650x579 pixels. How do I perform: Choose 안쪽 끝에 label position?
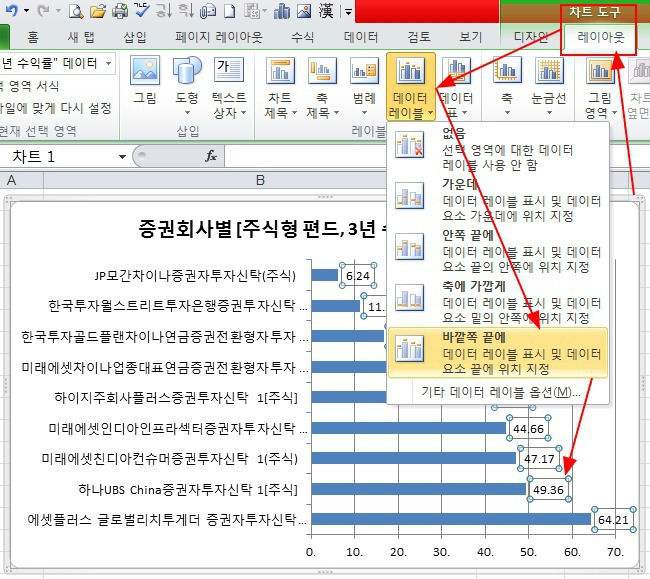497,251
